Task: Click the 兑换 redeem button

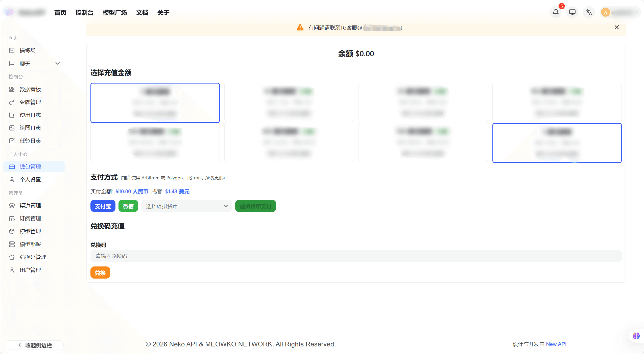Action: (x=100, y=273)
